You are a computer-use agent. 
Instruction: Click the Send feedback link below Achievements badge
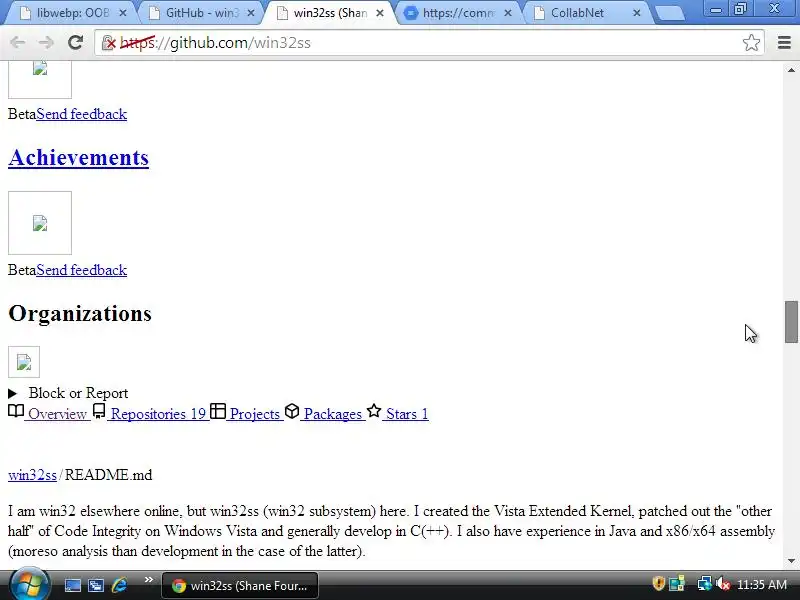[82, 270]
